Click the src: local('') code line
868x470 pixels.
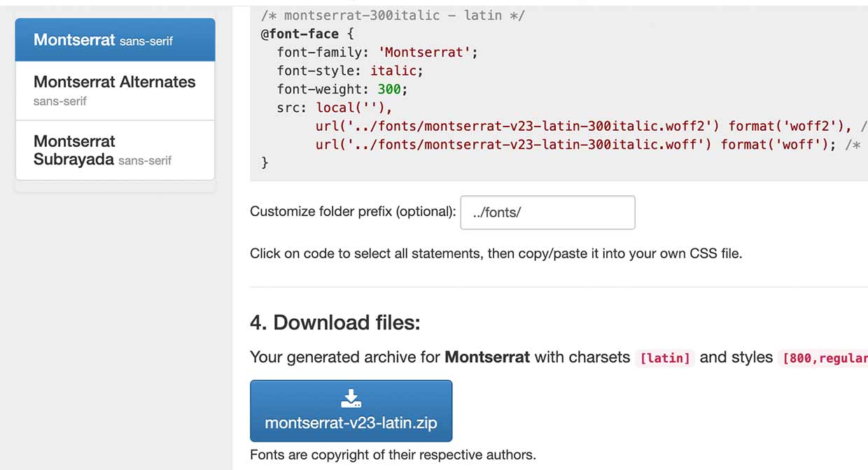click(x=335, y=108)
